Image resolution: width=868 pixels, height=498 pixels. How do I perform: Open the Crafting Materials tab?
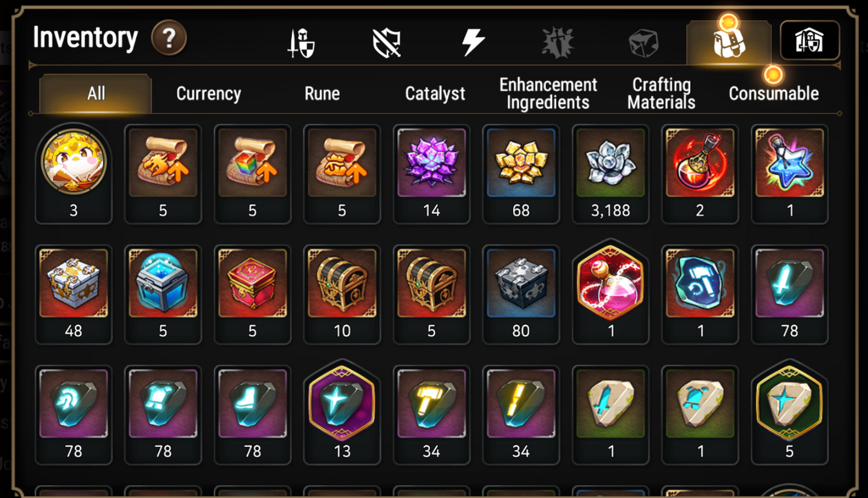[661, 94]
